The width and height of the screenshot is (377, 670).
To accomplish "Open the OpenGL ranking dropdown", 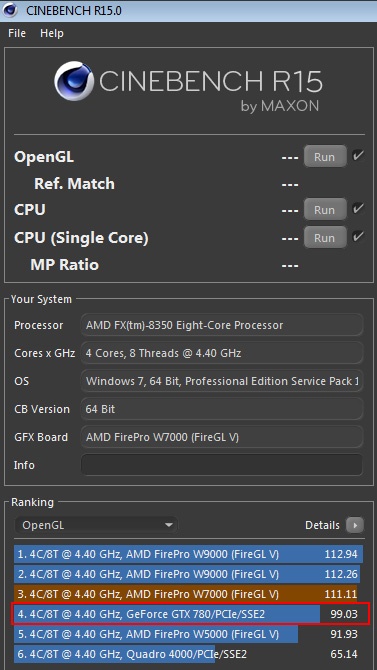I will [96, 525].
